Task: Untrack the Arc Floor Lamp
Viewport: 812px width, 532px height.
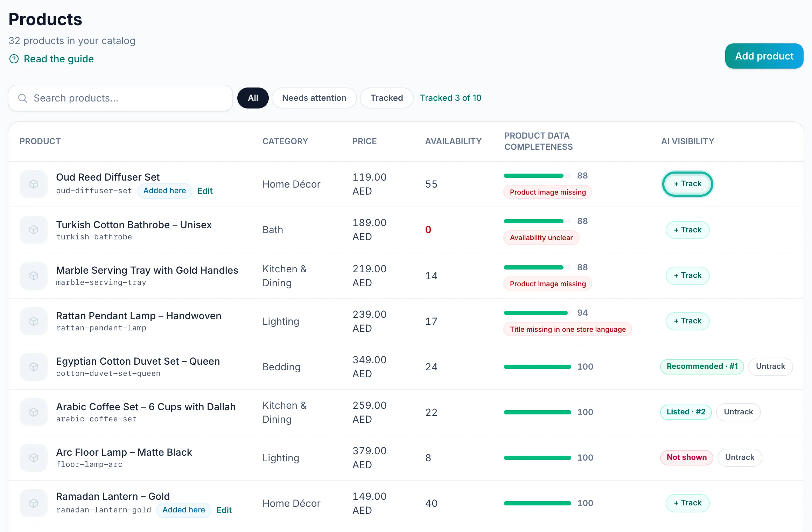Action: (740, 457)
